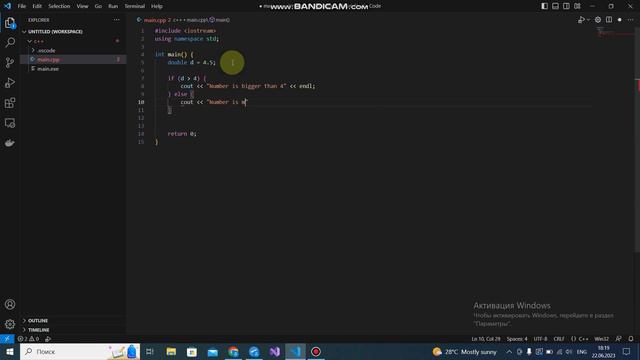Open the Run menu
This screenshot has width=640, height=360.
[113, 6]
